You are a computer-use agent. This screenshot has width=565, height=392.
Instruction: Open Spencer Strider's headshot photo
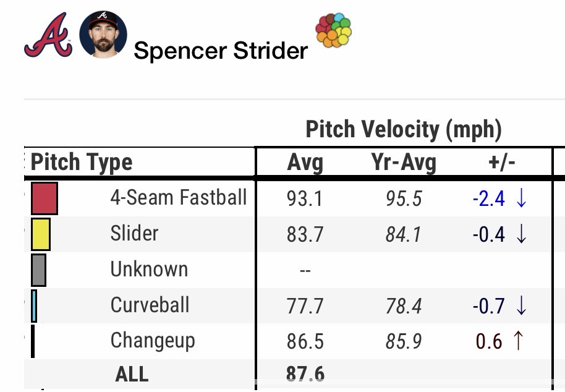[103, 35]
